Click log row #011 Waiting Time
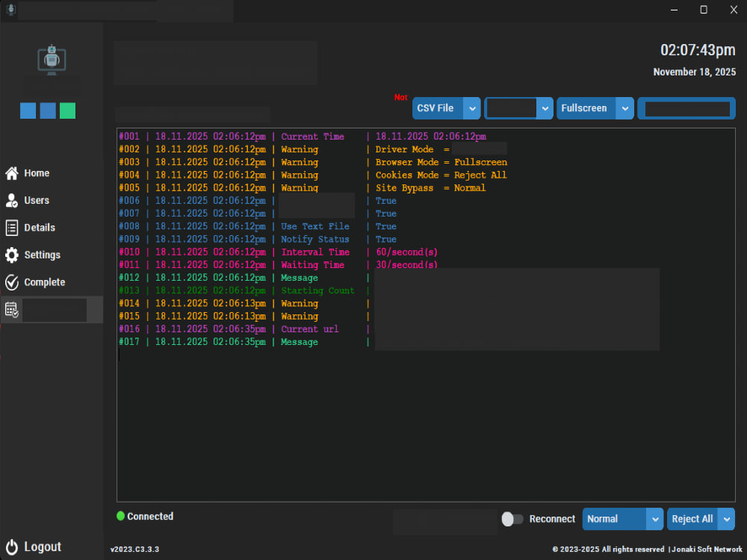 click(278, 265)
